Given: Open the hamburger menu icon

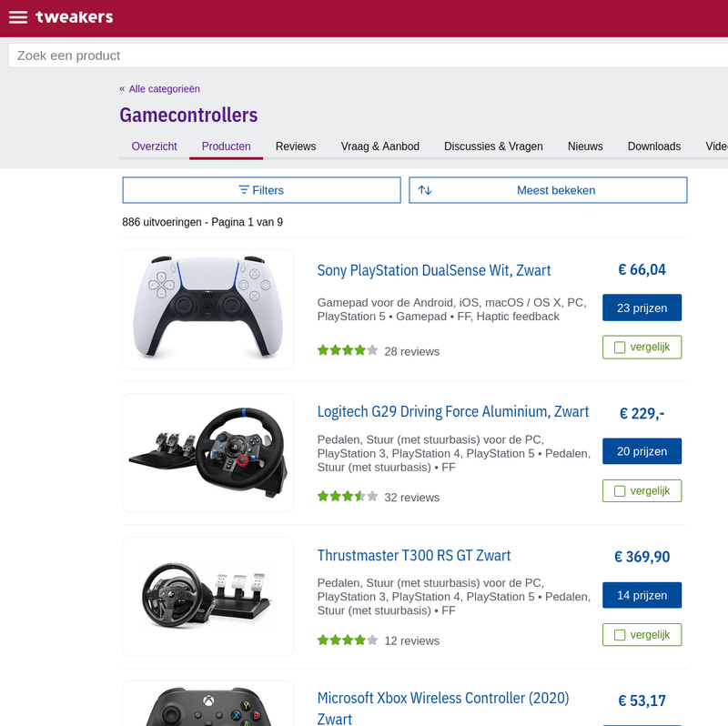Looking at the screenshot, I should tap(18, 17).
